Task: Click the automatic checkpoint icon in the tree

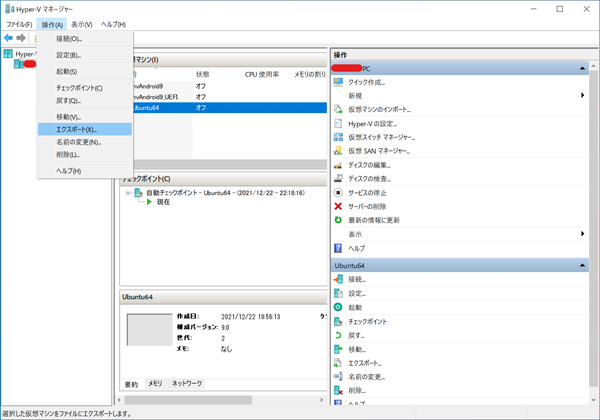Action: 139,193
